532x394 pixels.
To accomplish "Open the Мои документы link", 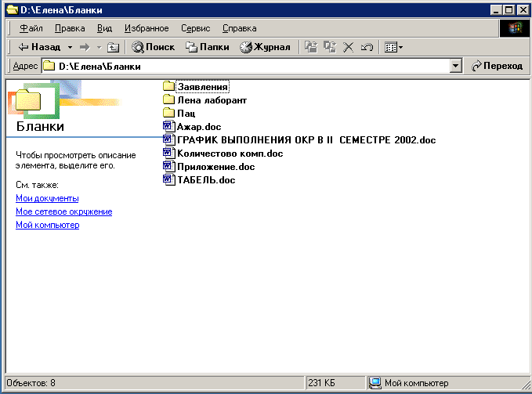I will 47,198.
